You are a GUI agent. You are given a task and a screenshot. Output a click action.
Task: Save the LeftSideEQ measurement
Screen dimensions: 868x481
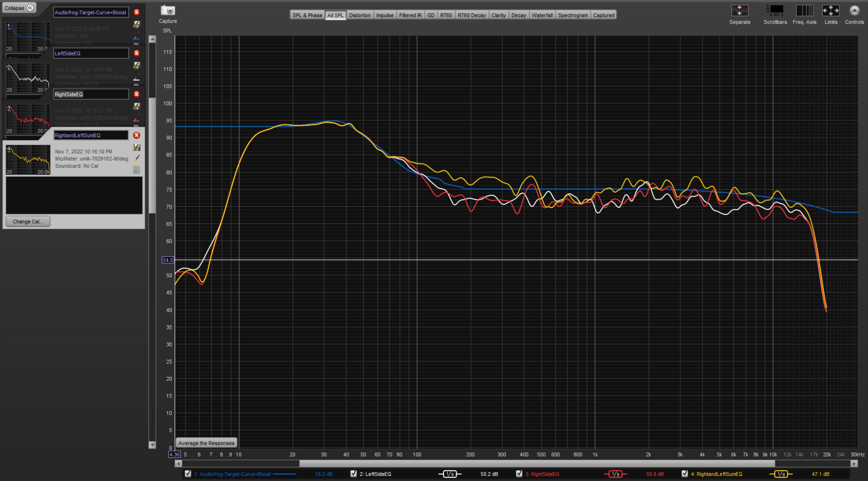(136, 65)
